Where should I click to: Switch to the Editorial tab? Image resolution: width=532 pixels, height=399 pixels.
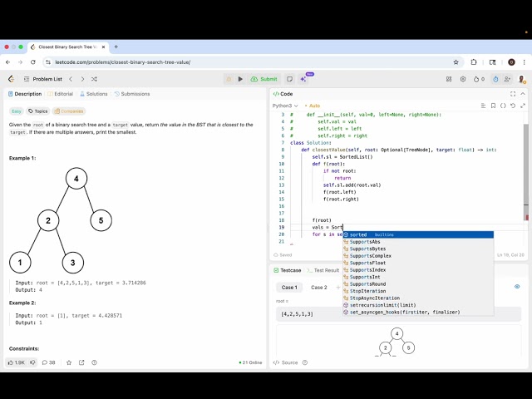coord(61,94)
